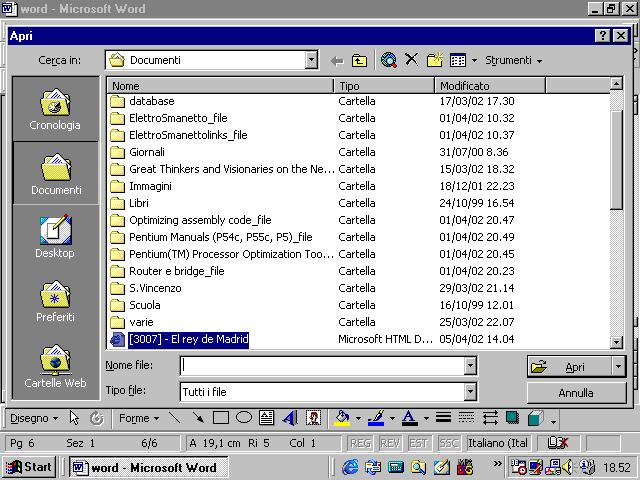Click the Views (Visualizza) icon
This screenshot has width=640, height=480.
click(x=458, y=60)
